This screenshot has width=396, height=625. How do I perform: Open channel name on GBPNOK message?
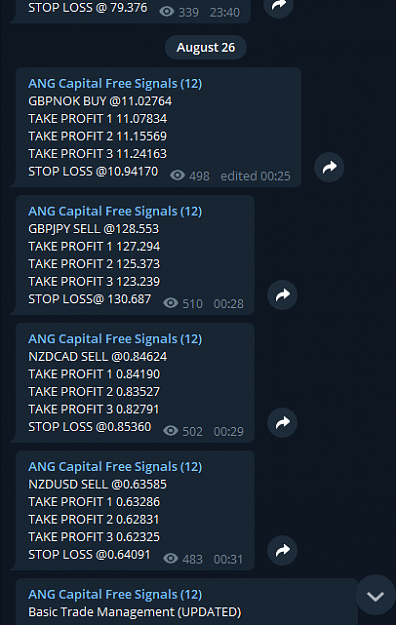pos(115,84)
